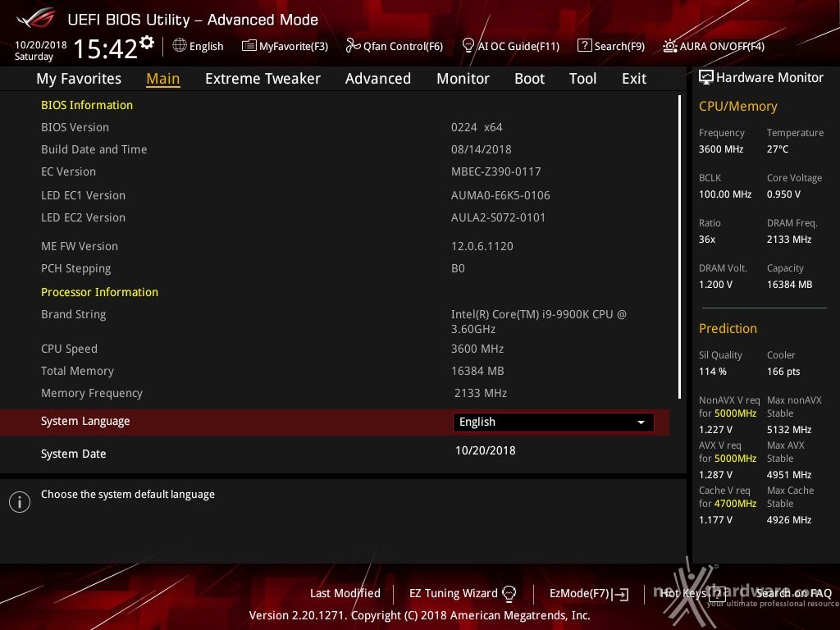Click Last Modified in footer

tap(345, 593)
